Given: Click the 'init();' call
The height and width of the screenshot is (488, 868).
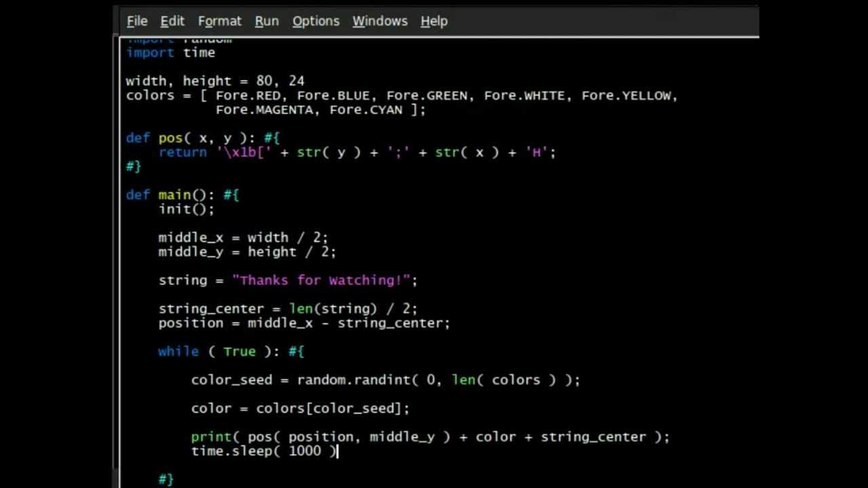Looking at the screenshot, I should click(186, 209).
